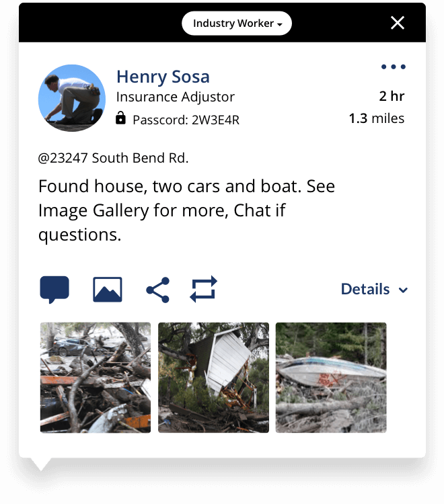The width and height of the screenshot is (444, 504).
Task: Click the Passcord: 2W3E4R text
Action: point(186,120)
